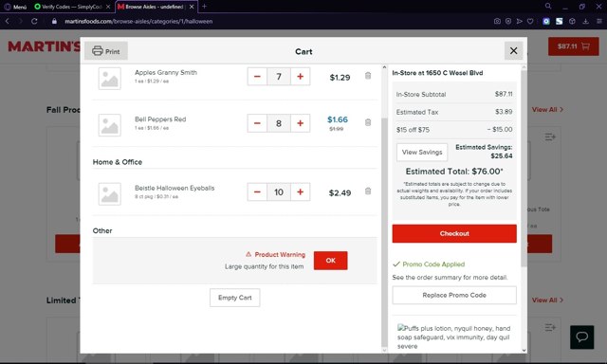Image resolution: width=607 pixels, height=364 pixels.
Task: Proceed with the Checkout button
Action: coord(454,233)
